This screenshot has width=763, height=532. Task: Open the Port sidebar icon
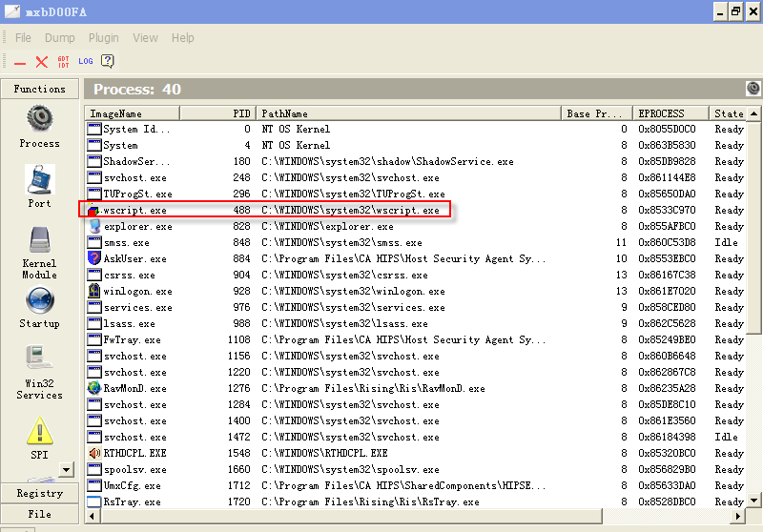pyautogui.click(x=39, y=180)
